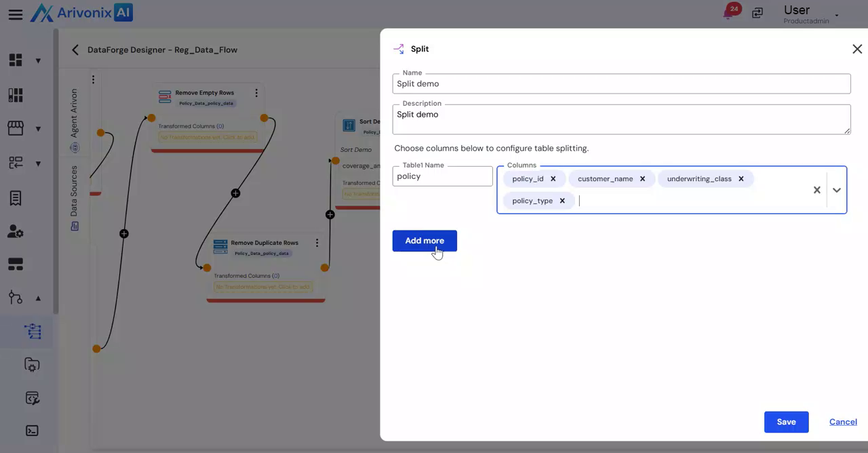
Task: Expand the Columns dropdown list
Action: 837,190
